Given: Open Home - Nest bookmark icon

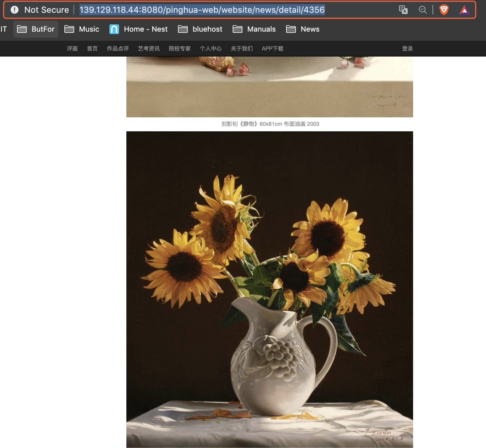Looking at the screenshot, I should point(114,29).
